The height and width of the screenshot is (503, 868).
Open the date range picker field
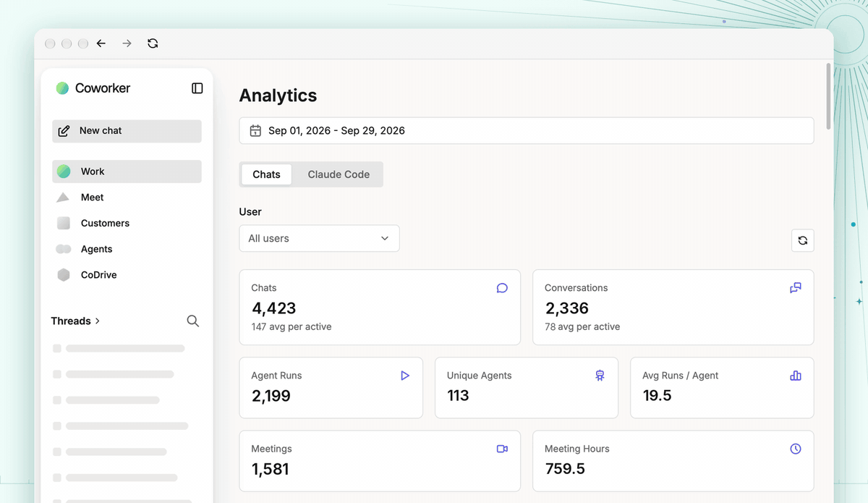pyautogui.click(x=527, y=131)
